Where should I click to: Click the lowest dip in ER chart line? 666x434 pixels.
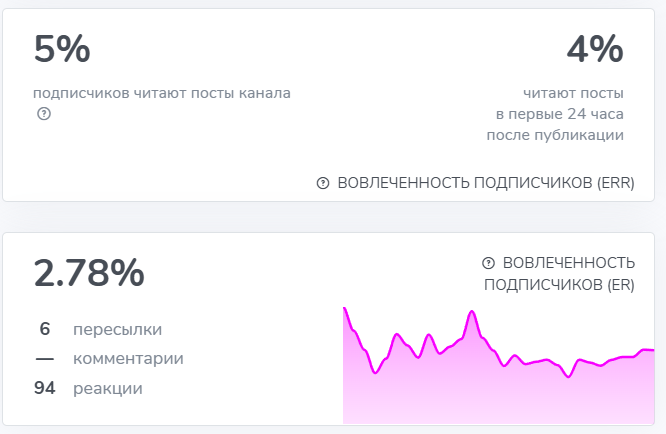pos(568,377)
